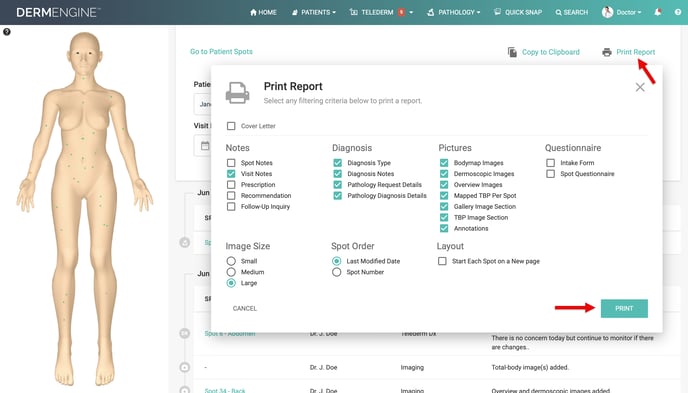Uncheck TBP Image Section
This screenshot has width=688, height=393.
pos(444,218)
